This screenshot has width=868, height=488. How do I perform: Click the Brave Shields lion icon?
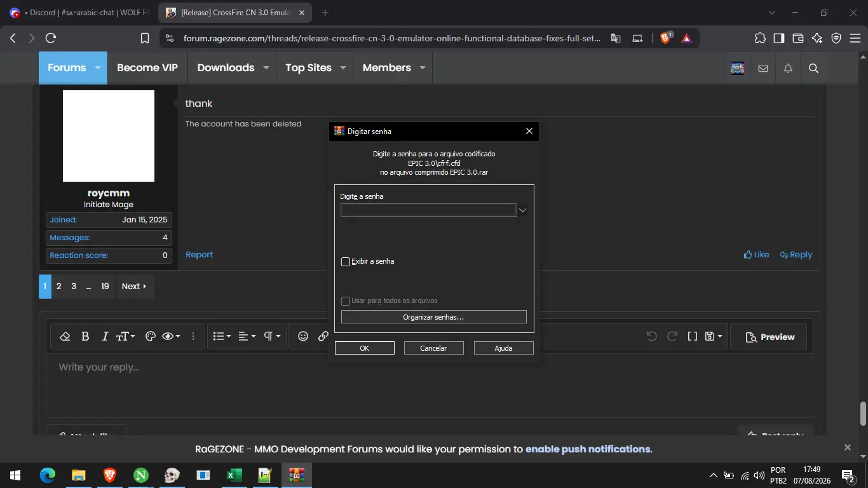(665, 38)
